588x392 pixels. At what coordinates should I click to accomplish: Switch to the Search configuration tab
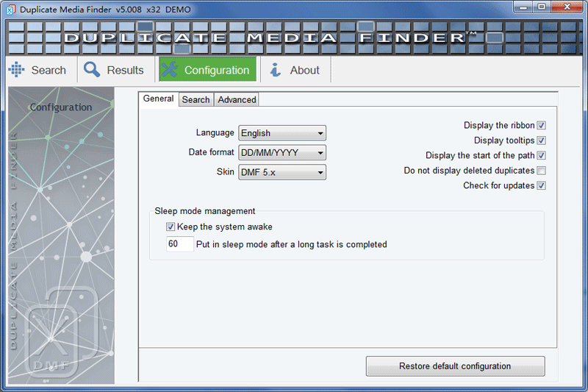click(196, 100)
